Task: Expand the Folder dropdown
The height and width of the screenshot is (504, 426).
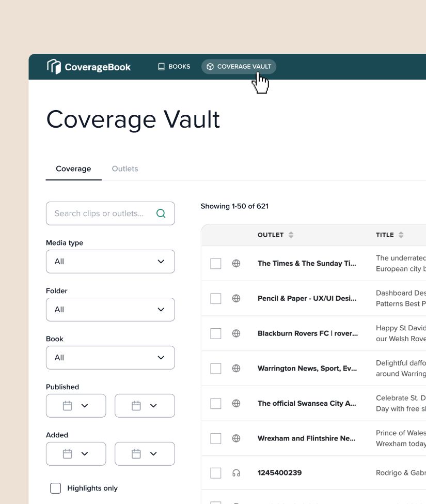Action: click(x=111, y=310)
